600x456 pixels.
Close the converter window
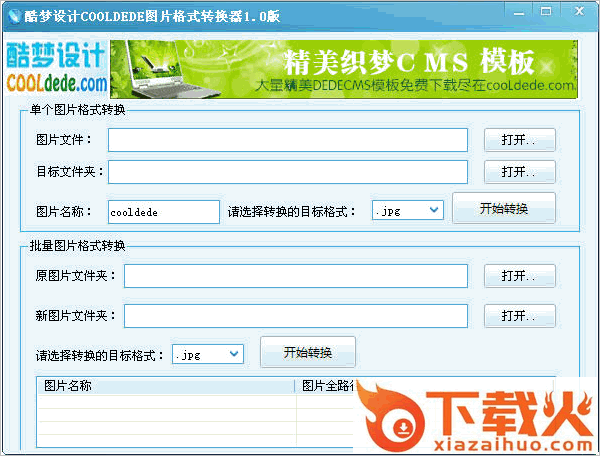point(579,12)
